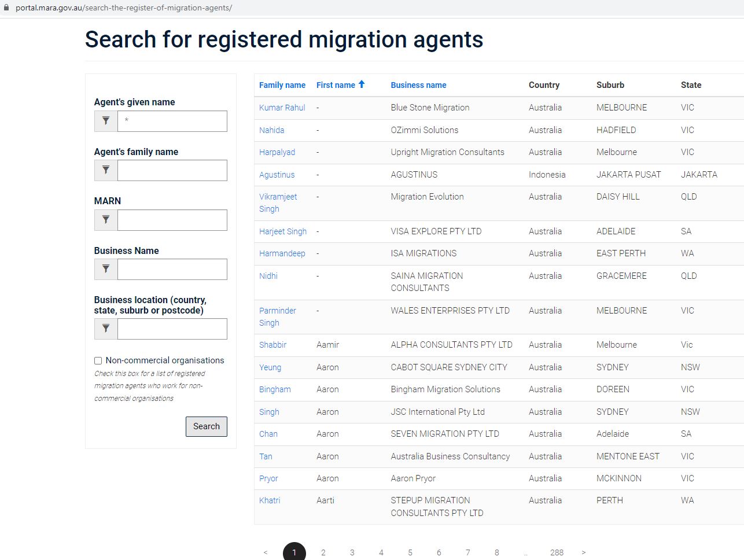Click the padlock icon in the address bar

pyautogui.click(x=7, y=8)
